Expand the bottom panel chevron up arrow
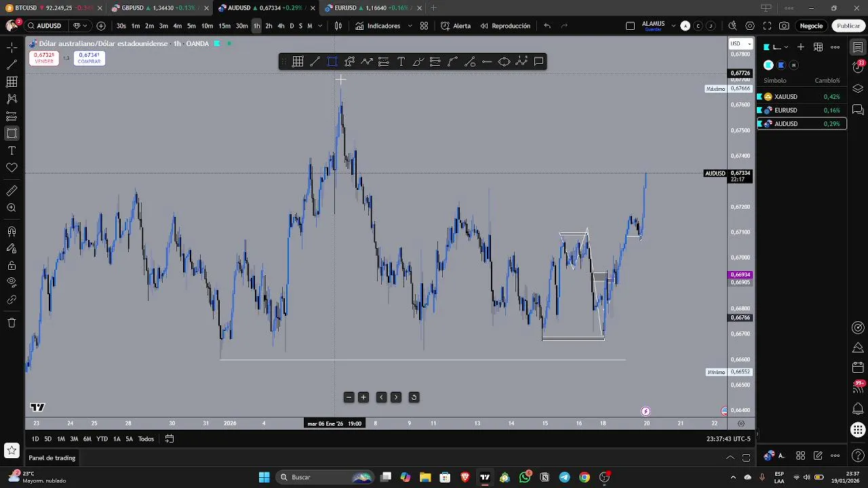868x488 pixels. 730,457
